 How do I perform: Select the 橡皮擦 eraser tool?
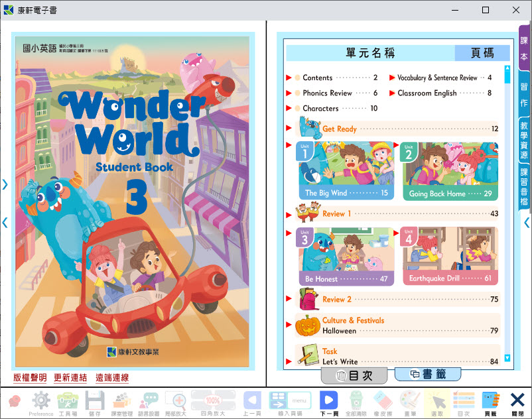tap(383, 401)
